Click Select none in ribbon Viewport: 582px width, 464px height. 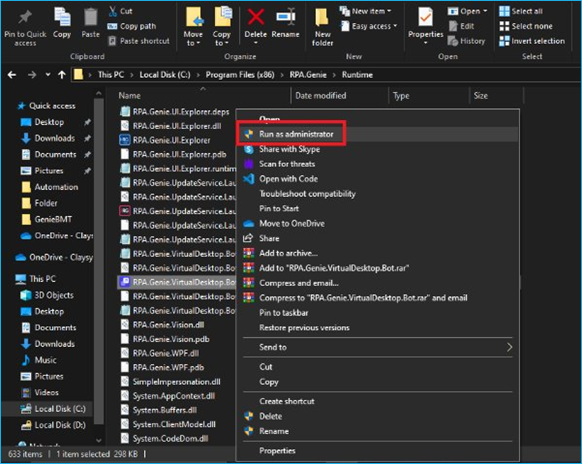tap(526, 26)
